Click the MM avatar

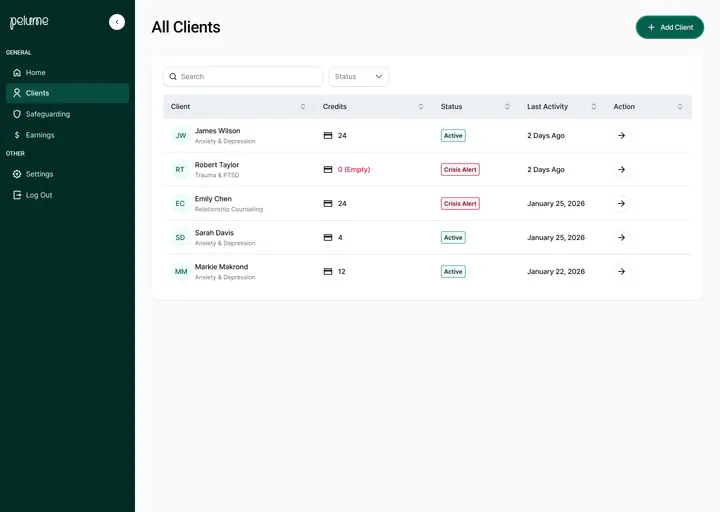tap(180, 271)
